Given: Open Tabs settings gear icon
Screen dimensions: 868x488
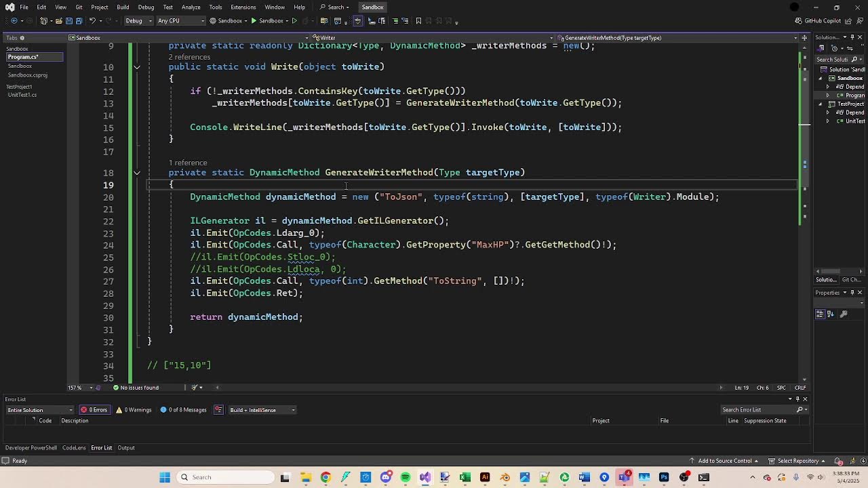Looking at the screenshot, I should pyautogui.click(x=22, y=38).
